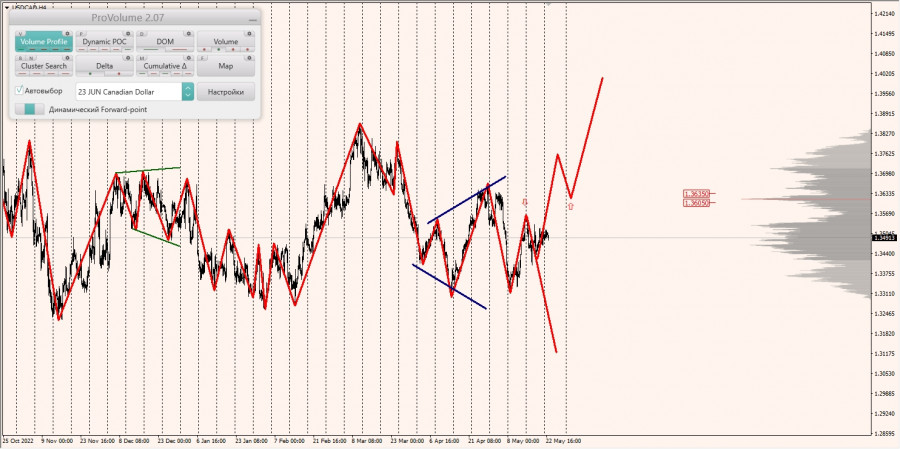Image resolution: width=900 pixels, height=449 pixels.
Task: Open Delta gear settings
Action: pyautogui.click(x=128, y=58)
